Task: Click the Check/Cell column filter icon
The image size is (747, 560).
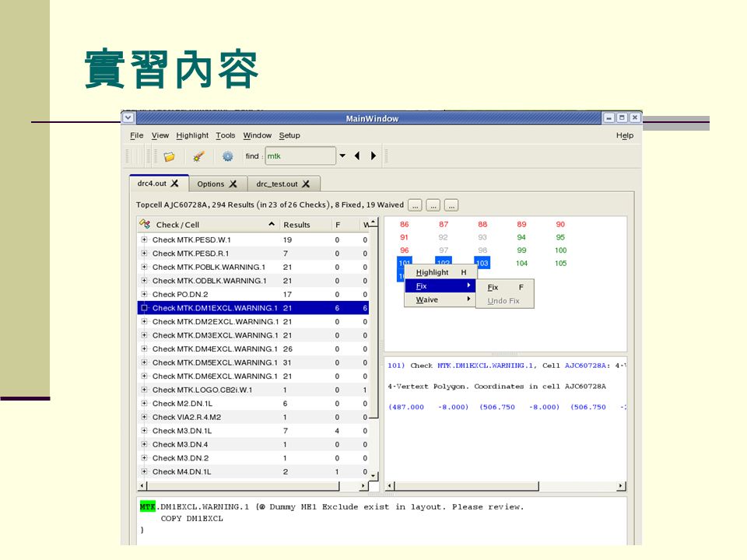Action: [x=145, y=224]
